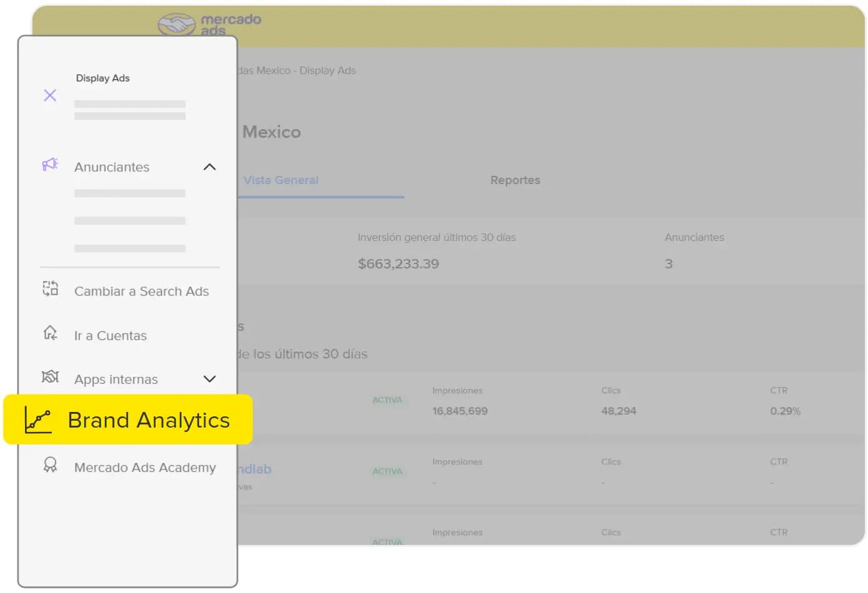Select Cambiar a Search Ads

141,292
